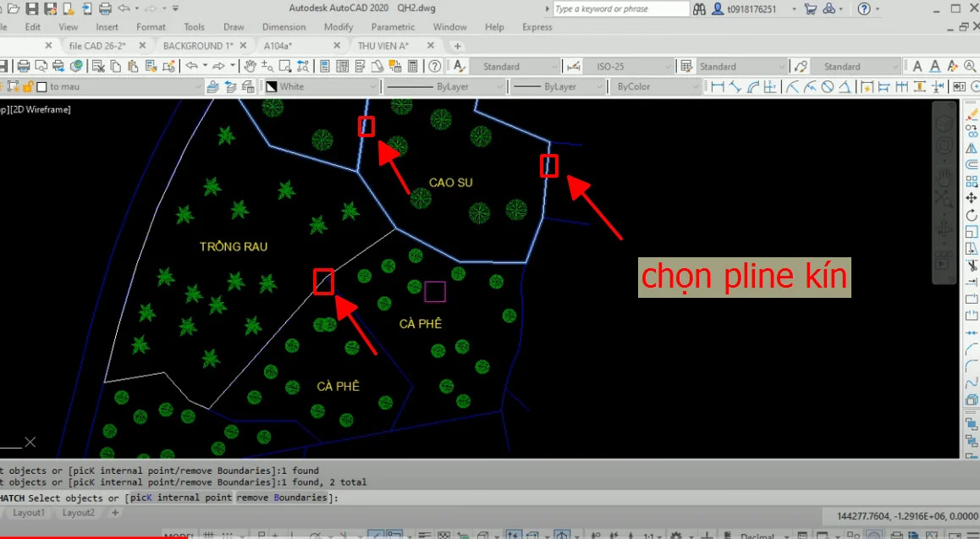Viewport: 980px width, 539px height.
Task: Click the Arc Length dimension tool
Action: click(x=753, y=87)
